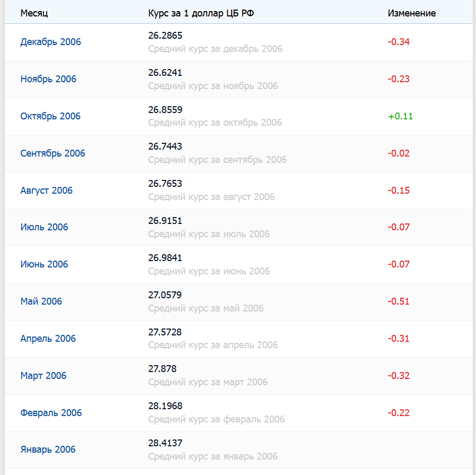Select the 28.4137 January rate value

(x=165, y=443)
